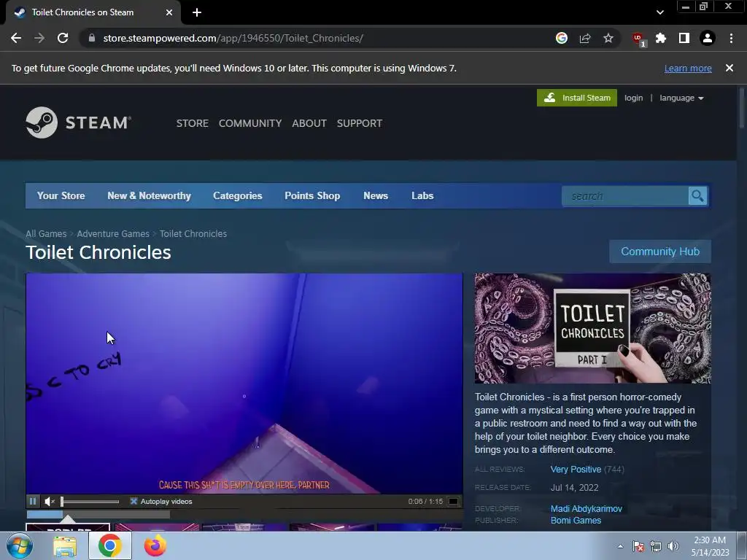This screenshot has height=560, width=747.
Task: Open a new browser tab
Action: click(197, 12)
